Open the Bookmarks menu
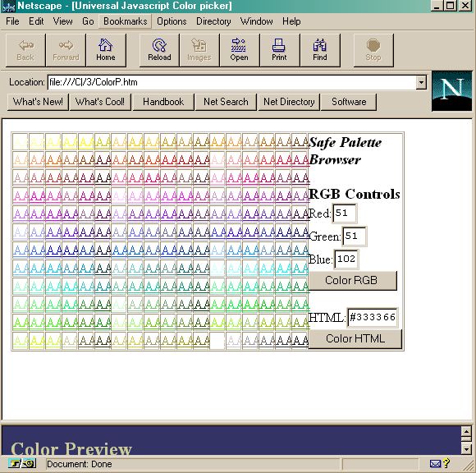The width and height of the screenshot is (476, 473). coord(125,21)
